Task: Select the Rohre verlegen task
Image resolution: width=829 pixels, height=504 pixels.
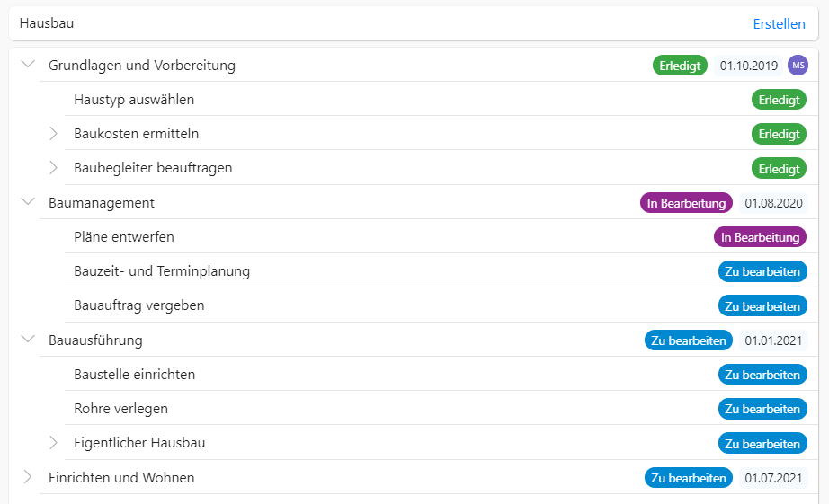Action: [x=121, y=409]
